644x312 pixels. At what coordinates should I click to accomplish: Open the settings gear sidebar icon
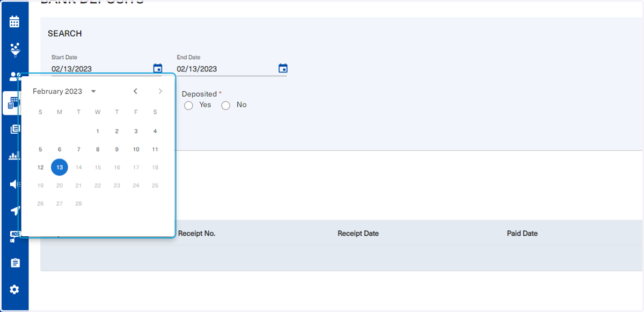14,289
